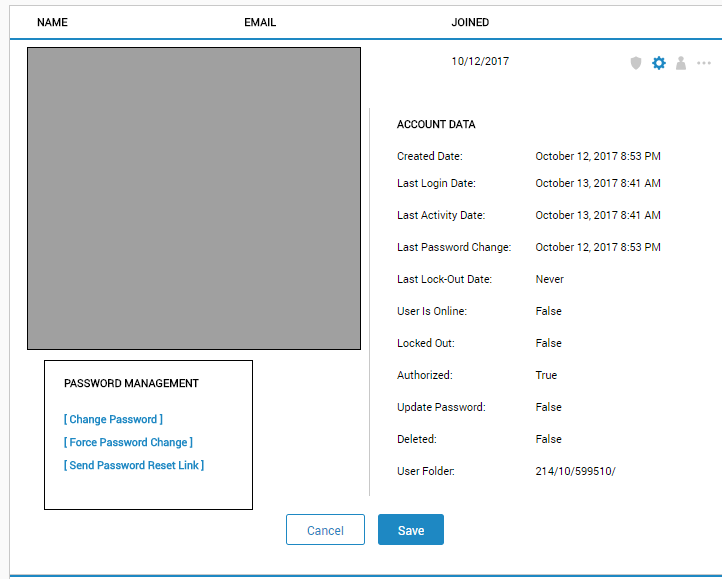
Task: Click the Last Lock-Out Date value Never
Action: pos(549,279)
